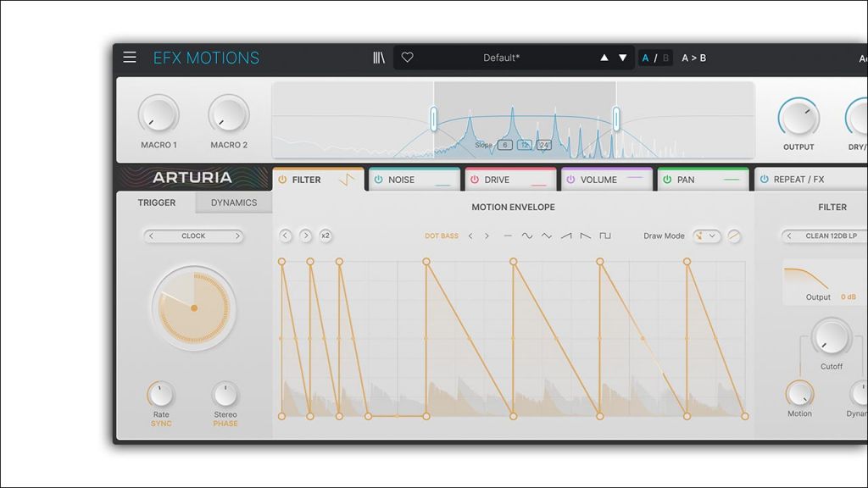Viewport: 868px width, 488px height.
Task: Switch to the PAN module tab
Action: click(703, 180)
